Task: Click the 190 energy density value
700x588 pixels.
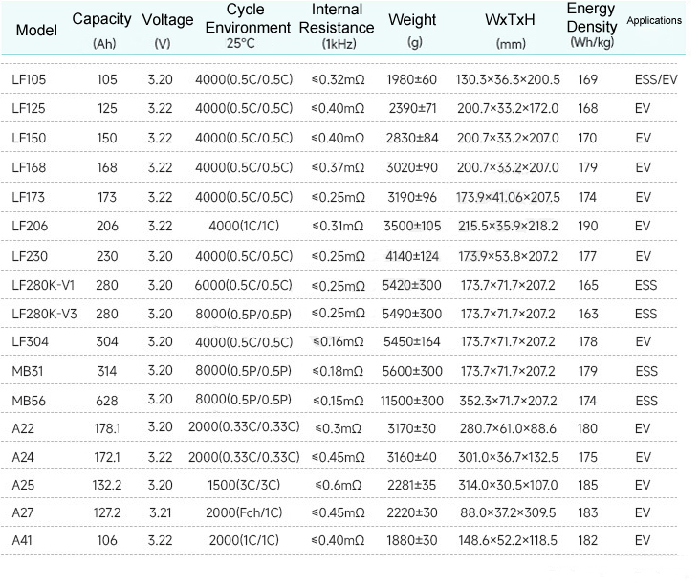Action: [x=587, y=227]
